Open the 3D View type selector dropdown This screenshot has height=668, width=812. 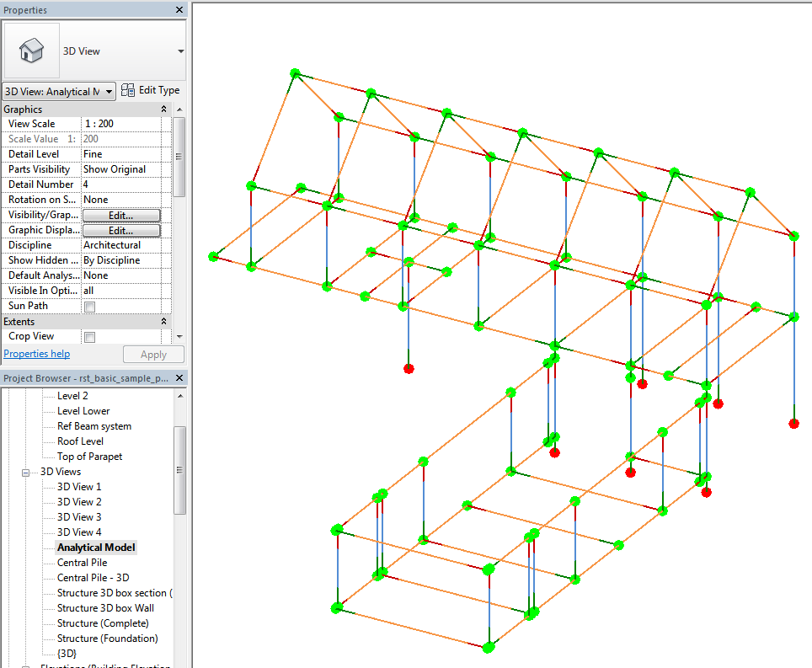[181, 51]
